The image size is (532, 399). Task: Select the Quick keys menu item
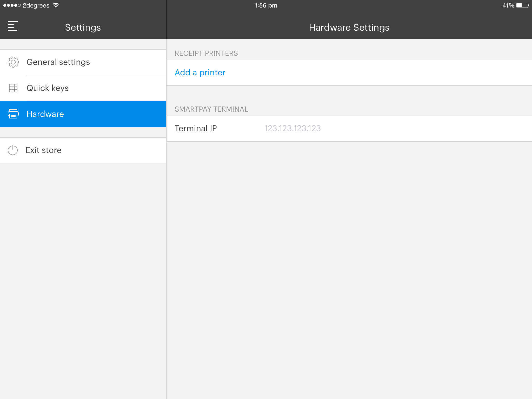pos(48,88)
